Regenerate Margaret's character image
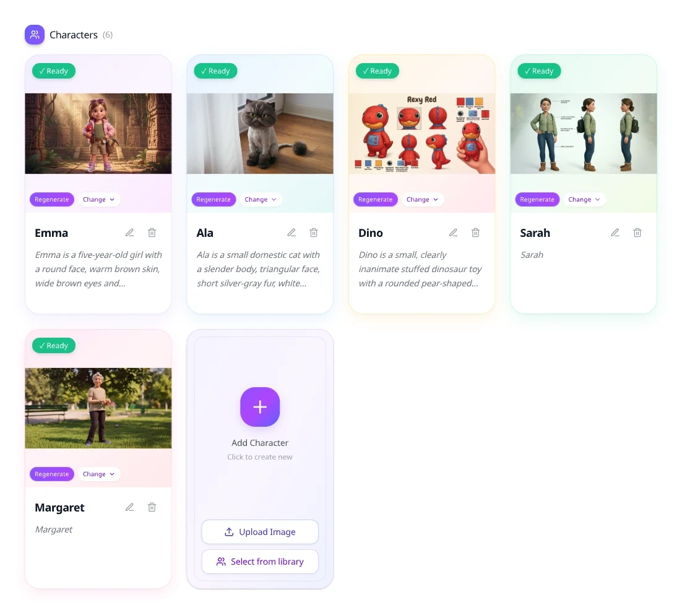The height and width of the screenshot is (616, 682). coord(52,474)
